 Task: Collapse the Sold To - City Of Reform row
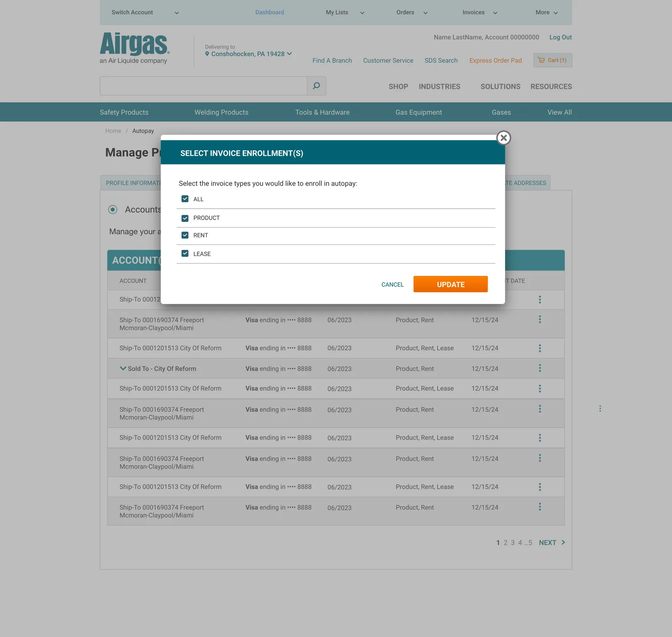click(x=123, y=368)
